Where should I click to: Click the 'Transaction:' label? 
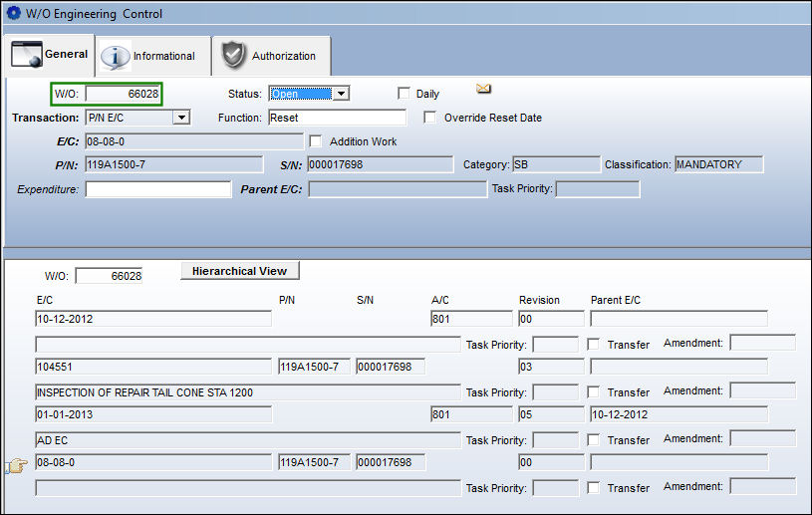[x=46, y=118]
